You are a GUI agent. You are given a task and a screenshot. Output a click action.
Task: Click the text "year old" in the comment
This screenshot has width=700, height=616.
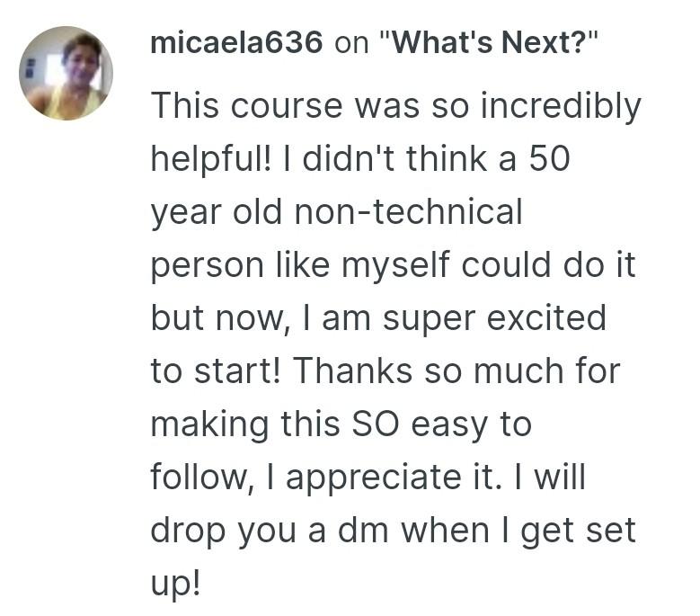pyautogui.click(x=216, y=212)
